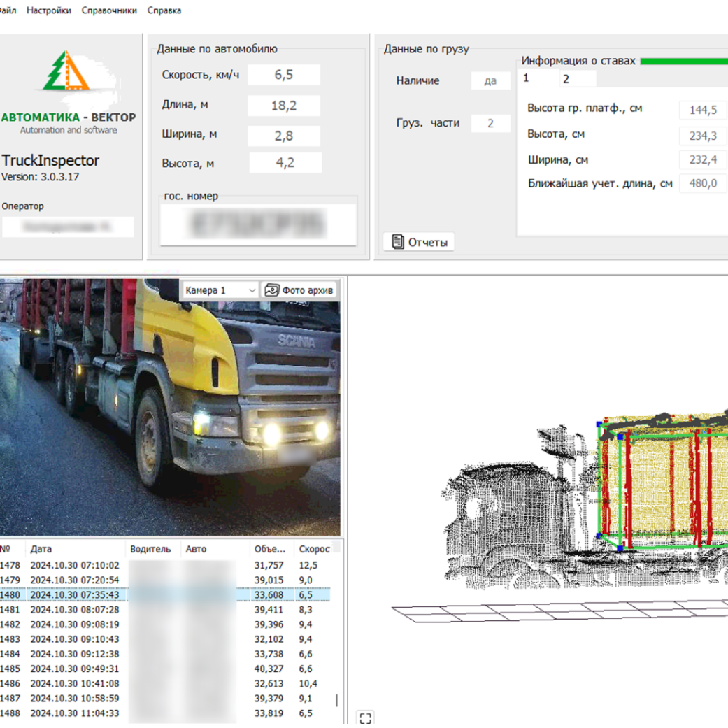Click the Автоматика-Вектор tree logo

pyautogui.click(x=66, y=71)
